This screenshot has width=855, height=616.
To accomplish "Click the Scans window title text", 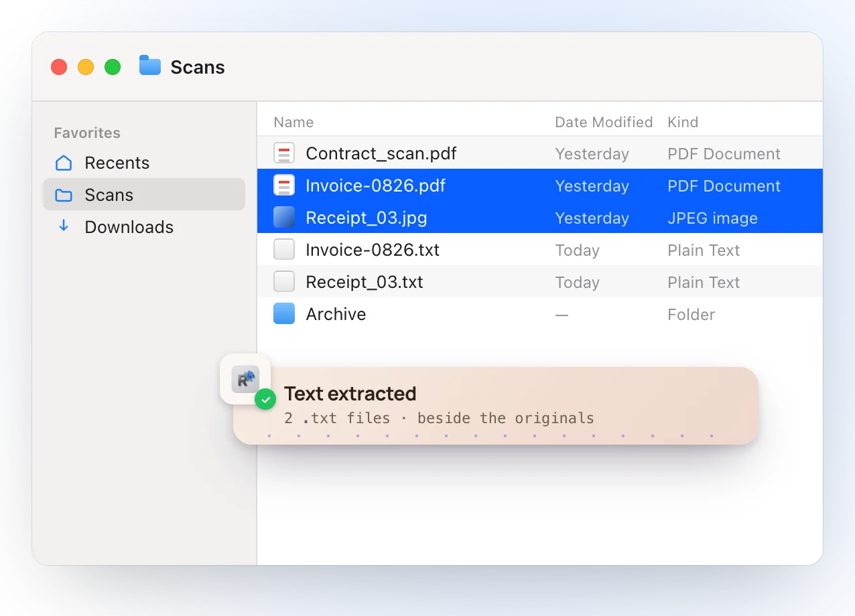I will [x=198, y=67].
